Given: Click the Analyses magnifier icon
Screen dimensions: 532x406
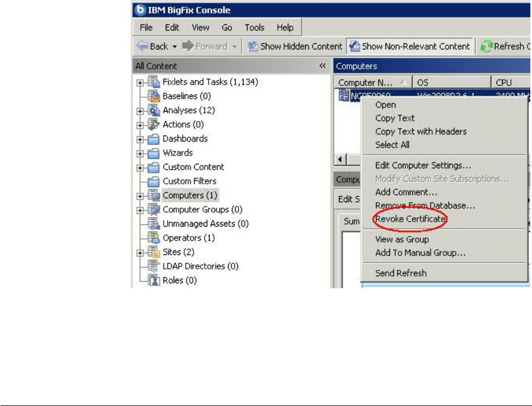Looking at the screenshot, I should (x=154, y=111).
